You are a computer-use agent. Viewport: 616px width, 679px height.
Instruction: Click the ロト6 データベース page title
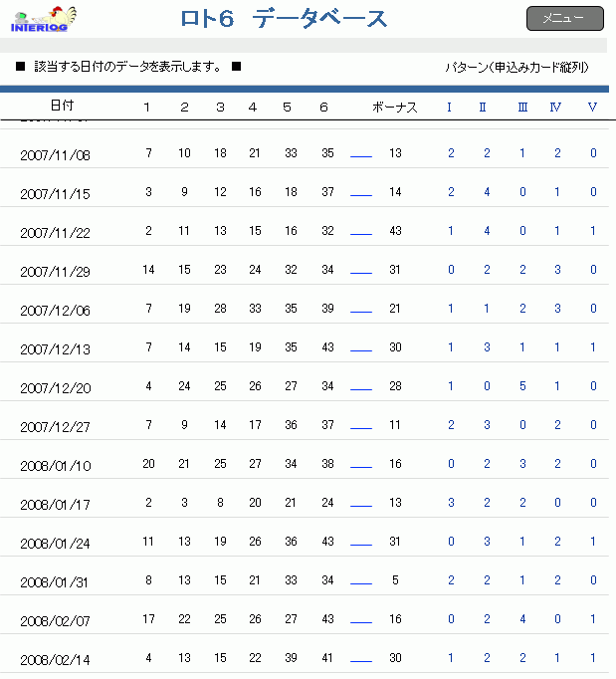(x=284, y=19)
